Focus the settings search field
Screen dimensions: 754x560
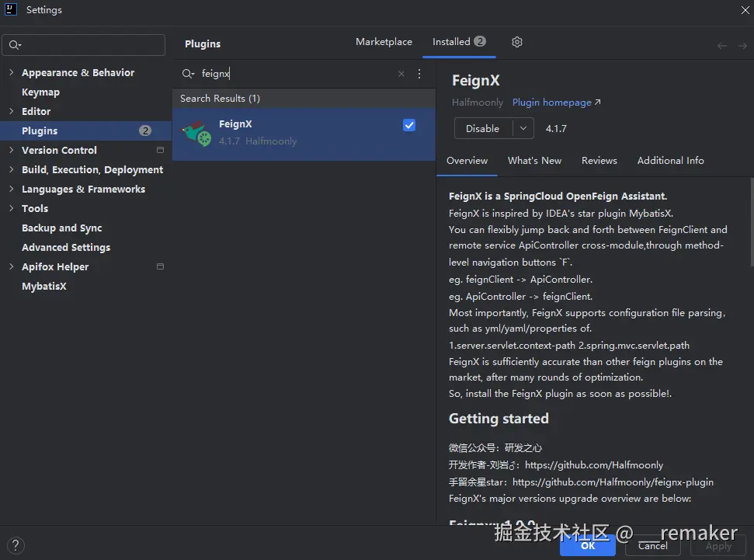84,45
